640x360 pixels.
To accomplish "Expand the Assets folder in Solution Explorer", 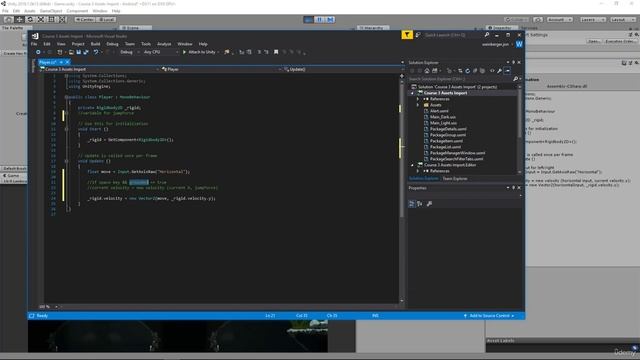I will pyautogui.click(x=418, y=105).
